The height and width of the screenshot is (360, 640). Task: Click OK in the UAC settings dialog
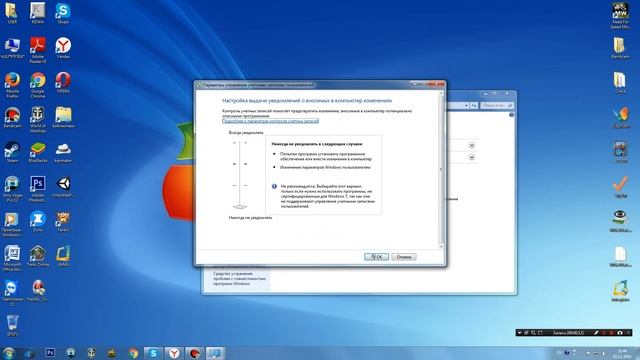(x=376, y=257)
